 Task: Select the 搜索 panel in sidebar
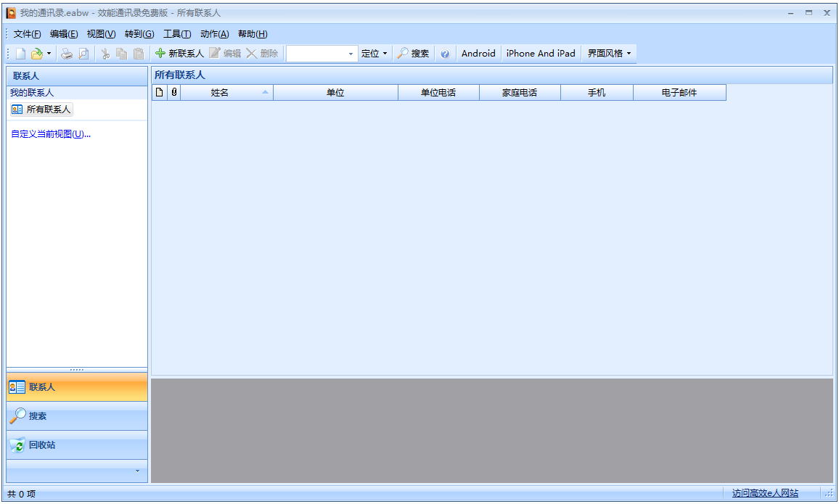76,416
